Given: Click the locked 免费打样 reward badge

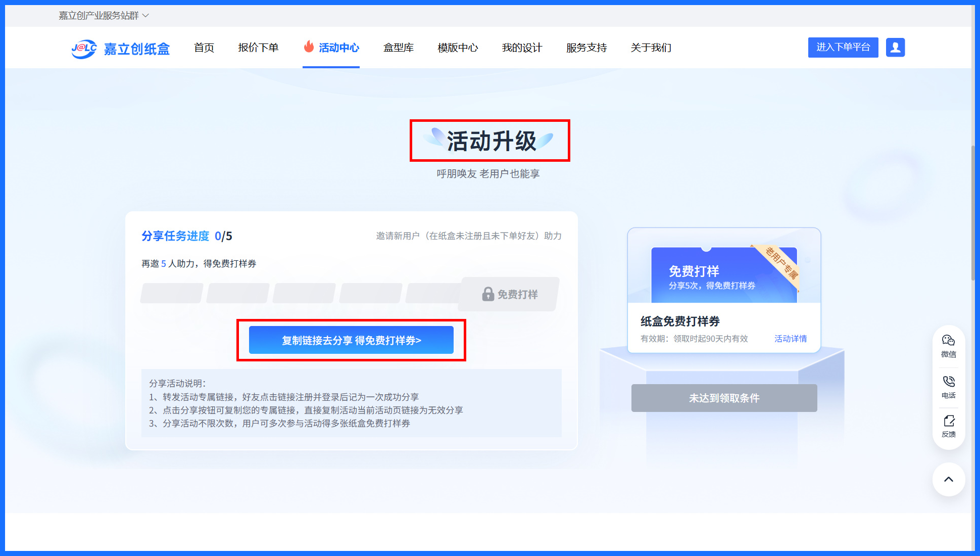Looking at the screenshot, I should (x=509, y=294).
